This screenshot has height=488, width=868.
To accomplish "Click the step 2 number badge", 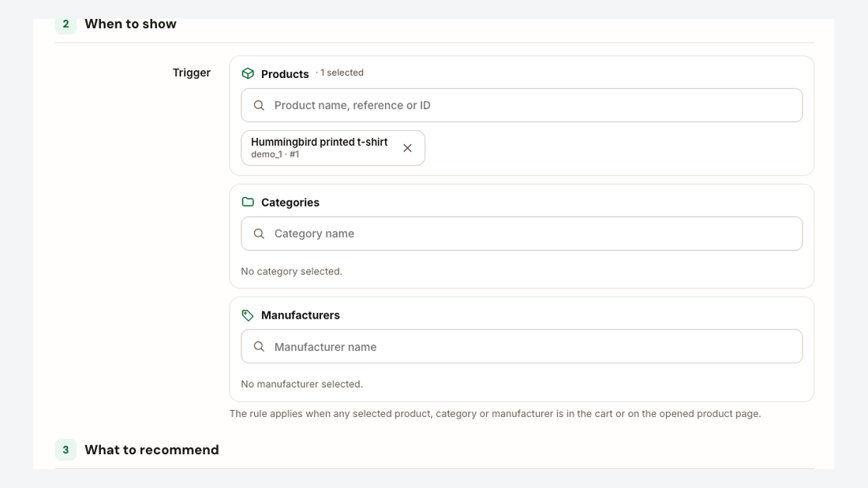I will click(x=65, y=24).
